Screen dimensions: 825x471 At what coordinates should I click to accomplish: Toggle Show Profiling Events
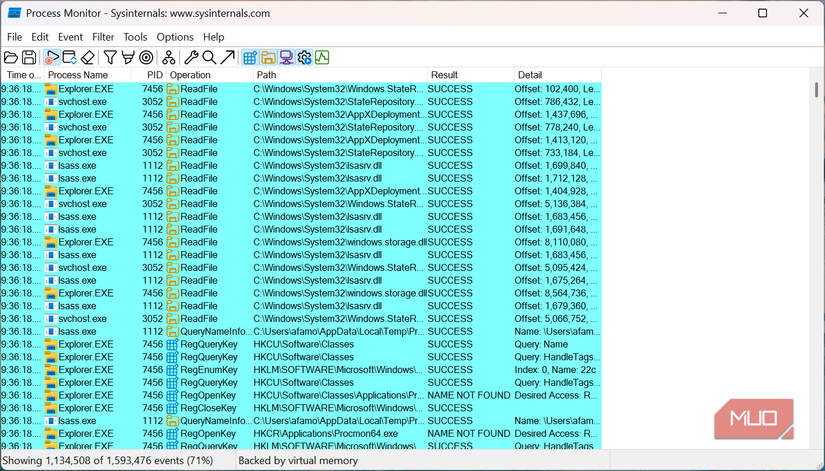click(x=322, y=57)
